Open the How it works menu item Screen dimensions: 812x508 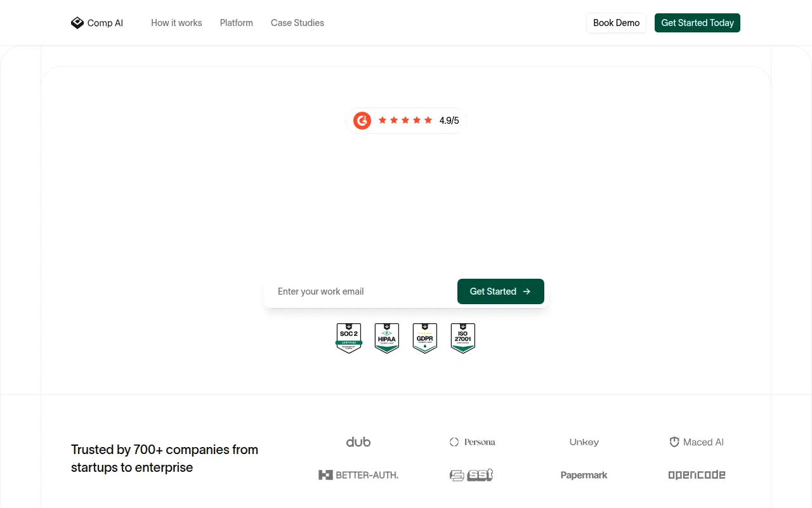click(x=176, y=23)
